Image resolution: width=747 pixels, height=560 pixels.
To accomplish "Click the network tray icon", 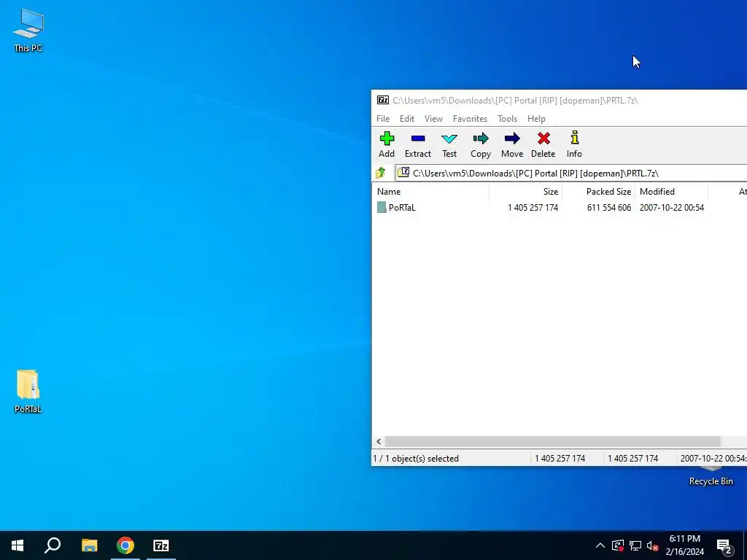I will tap(635, 545).
